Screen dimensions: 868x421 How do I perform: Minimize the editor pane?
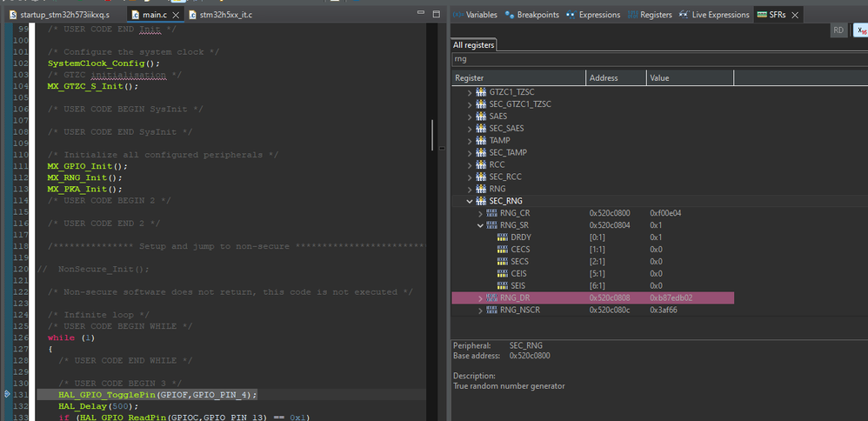pyautogui.click(x=420, y=14)
